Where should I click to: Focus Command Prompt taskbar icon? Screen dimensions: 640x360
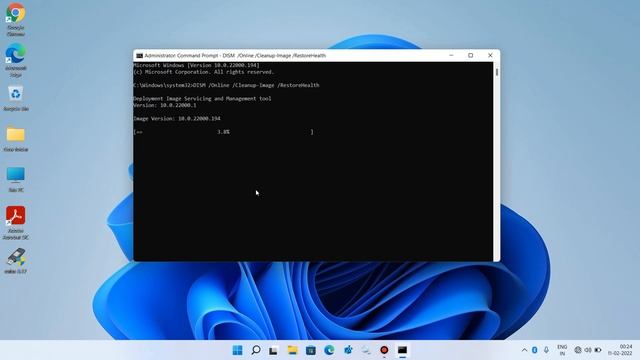click(x=402, y=350)
